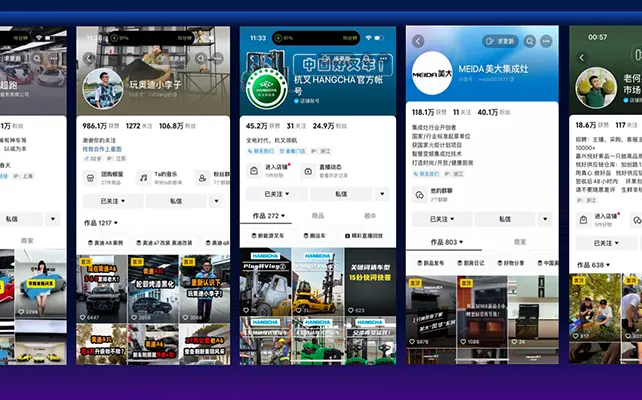Open search icon on leftmost 超跑 profile
642x400 pixels.
point(37,59)
